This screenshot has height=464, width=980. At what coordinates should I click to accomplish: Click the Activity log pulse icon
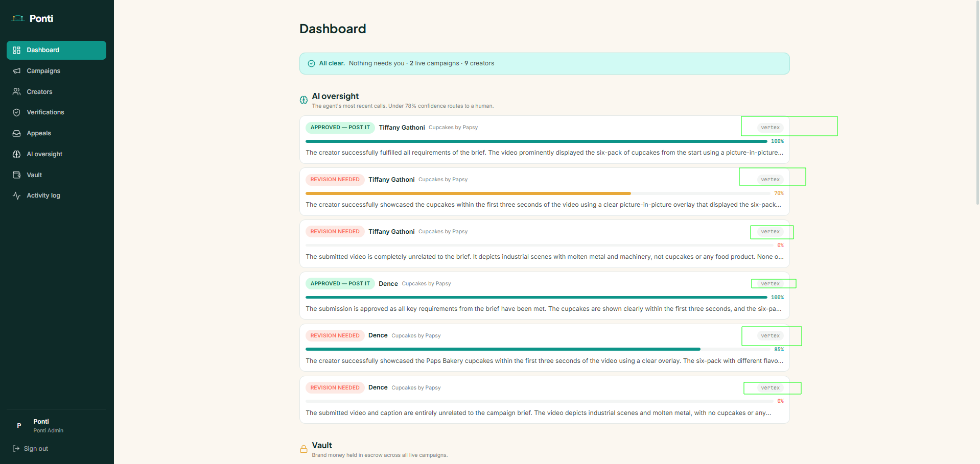point(17,196)
